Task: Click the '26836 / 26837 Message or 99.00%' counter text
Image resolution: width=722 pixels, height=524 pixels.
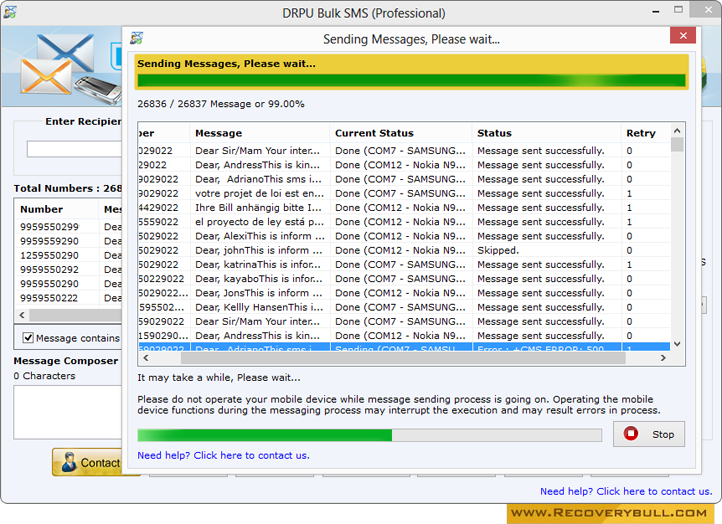Action: coord(221,104)
